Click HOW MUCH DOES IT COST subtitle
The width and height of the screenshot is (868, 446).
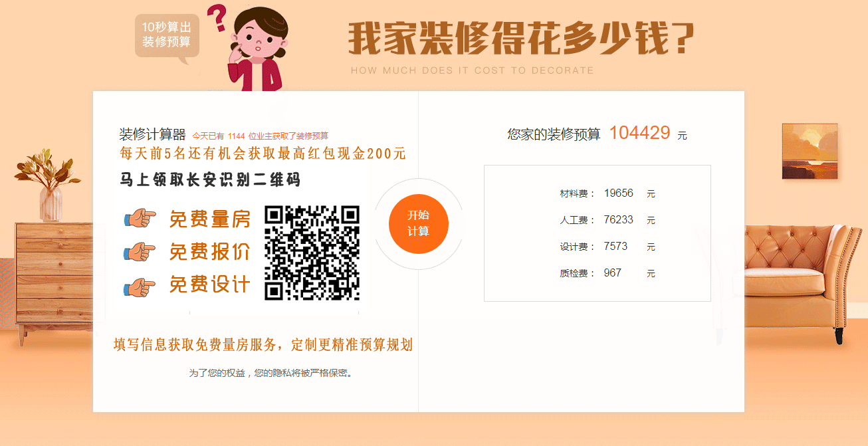473,70
